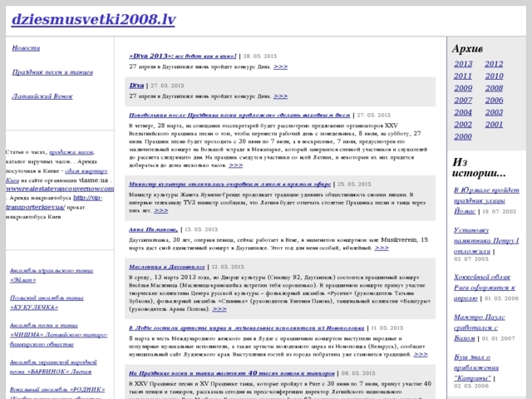
Task: Open wwwrealestatevancouvernow.com link
Action: pyautogui.click(x=60, y=189)
